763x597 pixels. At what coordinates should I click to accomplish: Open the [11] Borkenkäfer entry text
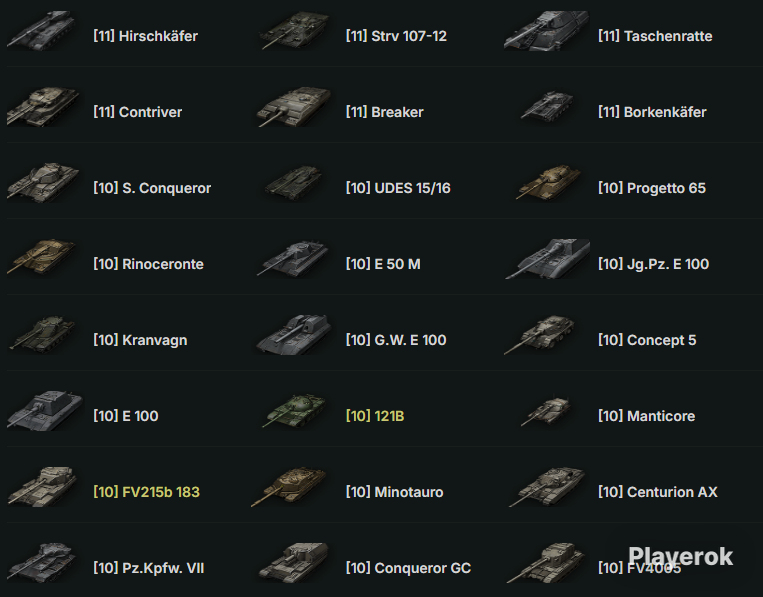point(652,112)
